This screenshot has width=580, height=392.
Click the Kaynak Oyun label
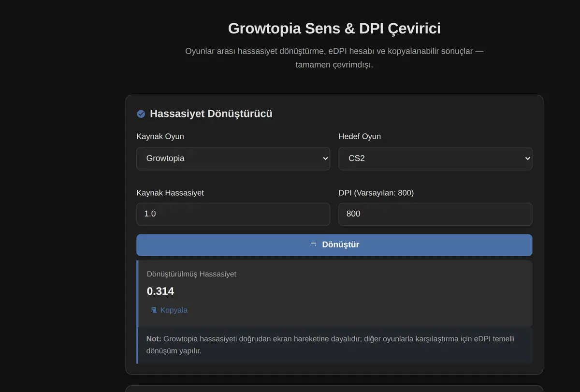pos(160,136)
